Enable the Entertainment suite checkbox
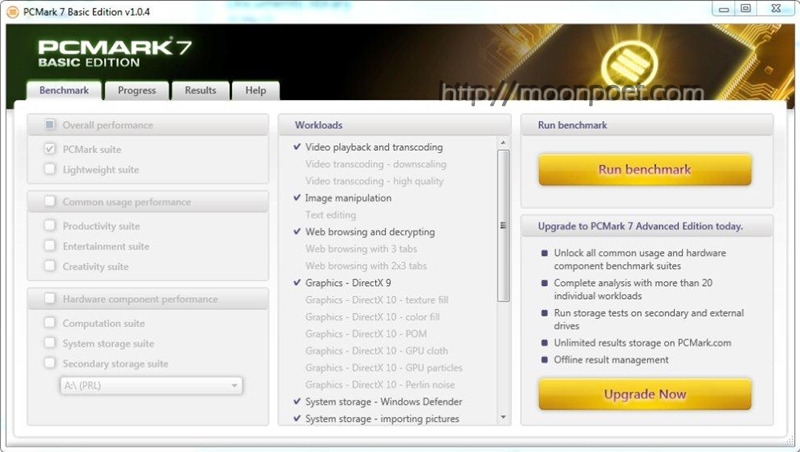Viewport: 800px width, 452px height. coord(50,246)
